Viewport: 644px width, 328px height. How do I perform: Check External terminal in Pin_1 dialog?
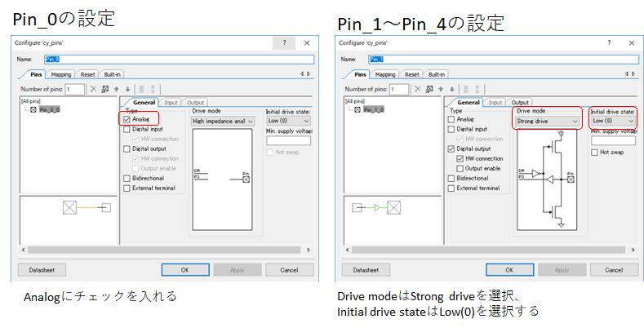(451, 188)
